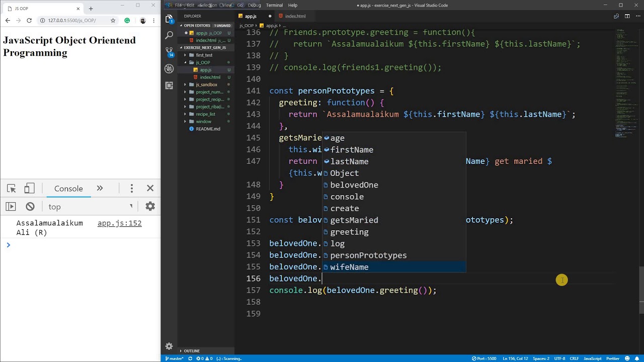
Task: Click the split editor icon in VS Code
Action: (627, 16)
